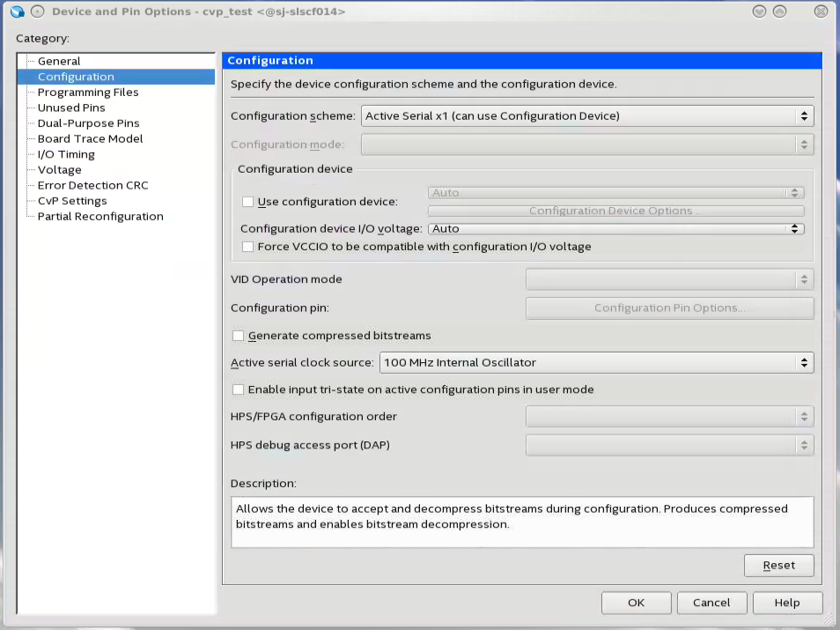
Task: Confirm the dialog with OK
Action: (x=636, y=603)
